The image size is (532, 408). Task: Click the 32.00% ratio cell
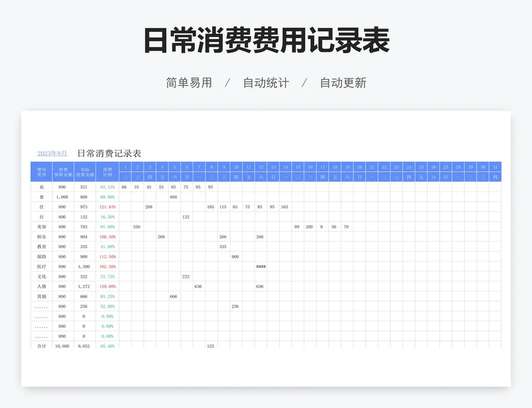(x=108, y=306)
